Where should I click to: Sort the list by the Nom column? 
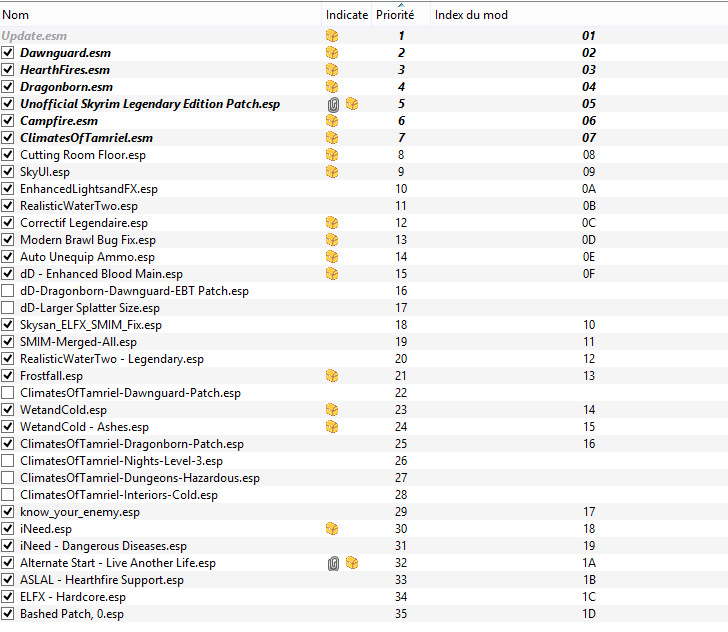[x=160, y=15]
